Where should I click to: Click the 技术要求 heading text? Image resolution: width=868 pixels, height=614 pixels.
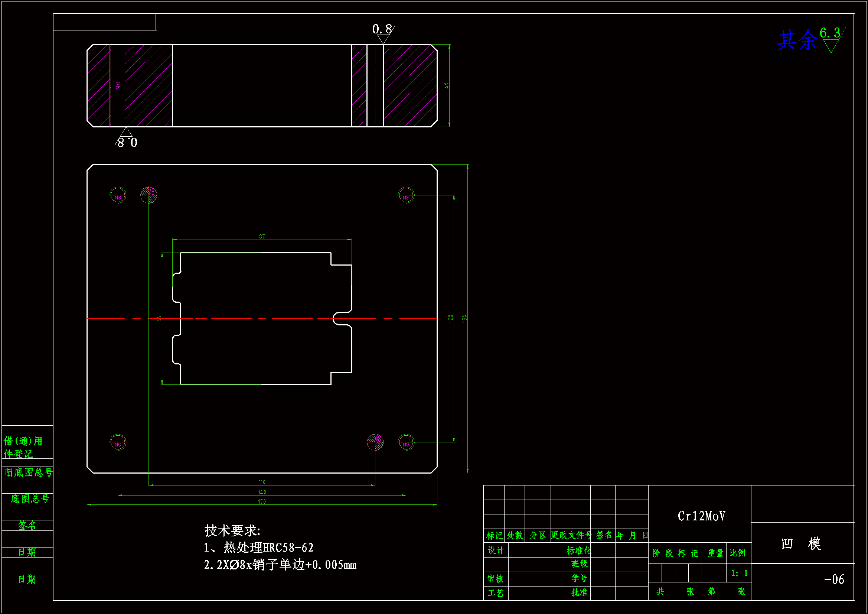232,531
